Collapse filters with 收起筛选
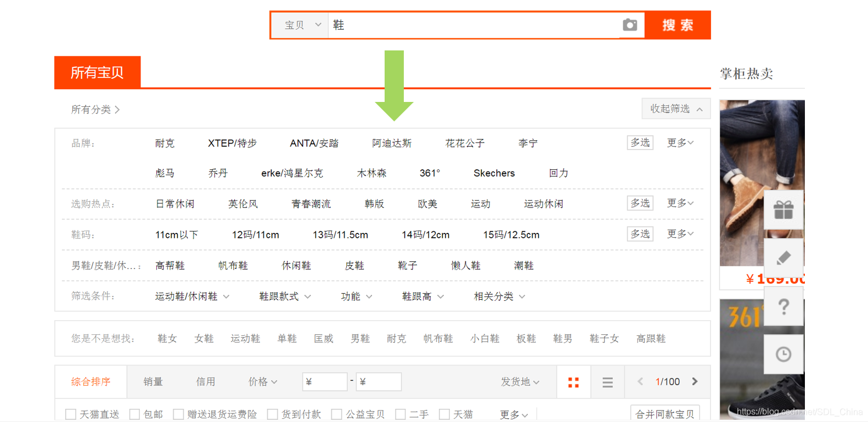868x422 pixels. 676,109
